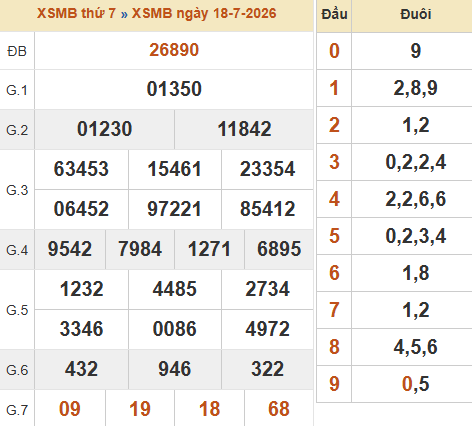
Task: Click G.5 number 0086
Action: pos(175,329)
